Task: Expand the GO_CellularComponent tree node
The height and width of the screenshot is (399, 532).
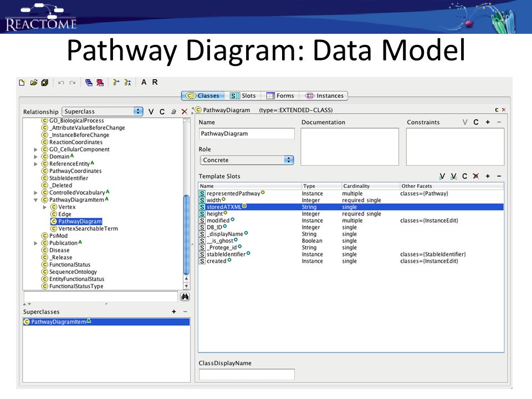Action: click(35, 149)
